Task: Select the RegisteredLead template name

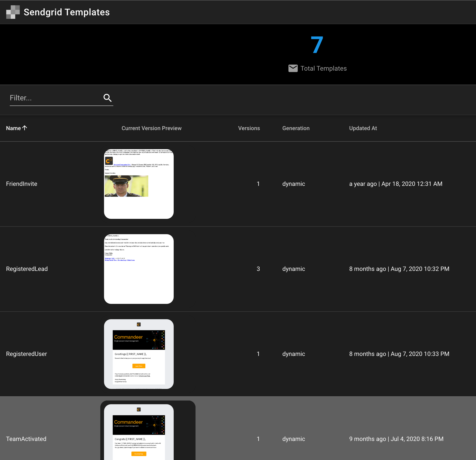Action: pos(27,269)
